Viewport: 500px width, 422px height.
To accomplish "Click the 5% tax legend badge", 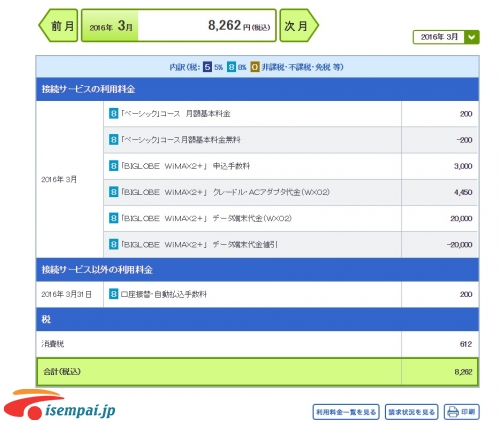I will coord(207,67).
